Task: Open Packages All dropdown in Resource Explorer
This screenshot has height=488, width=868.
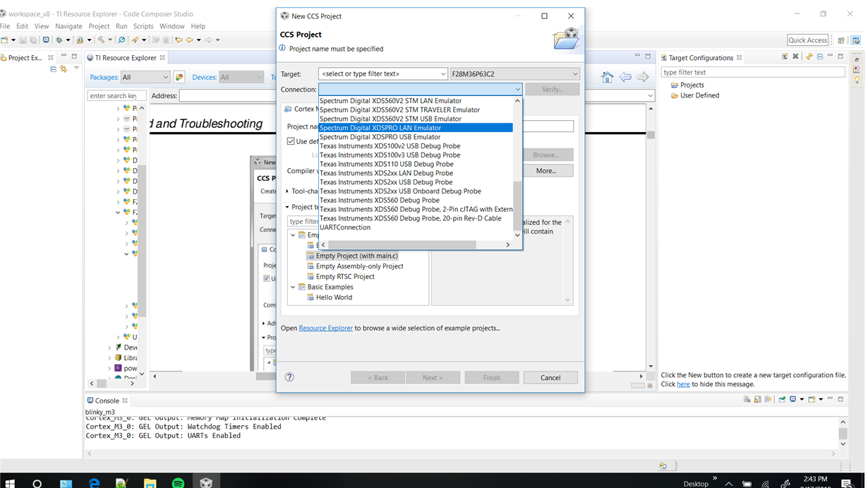Action: point(145,77)
